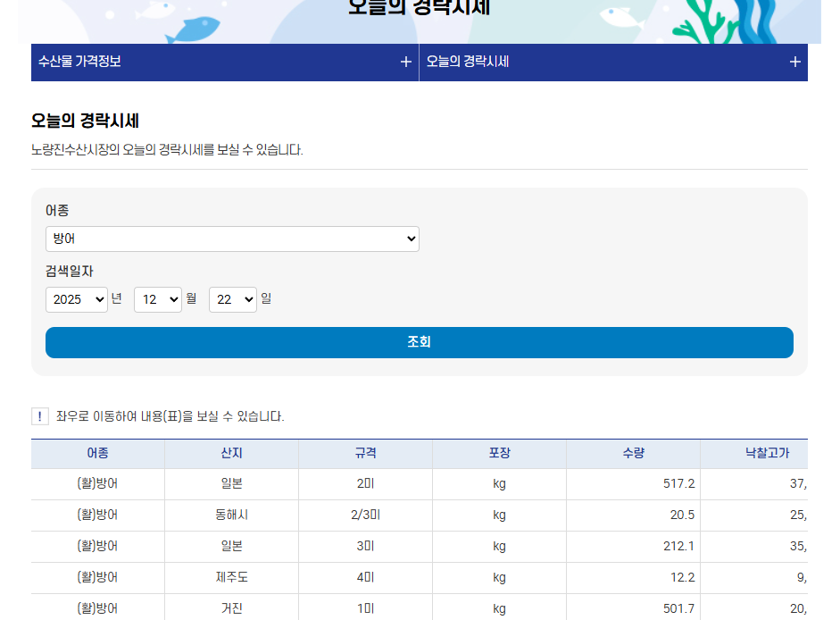This screenshot has height=620, width=840.
Task: Select the 일본 cell in 2미 row
Action: point(231,484)
